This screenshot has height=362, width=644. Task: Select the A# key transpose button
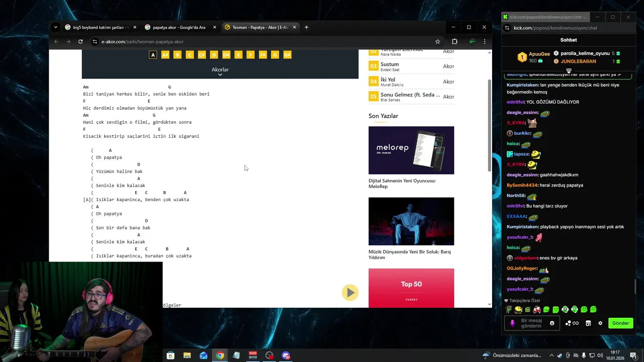pos(165,55)
